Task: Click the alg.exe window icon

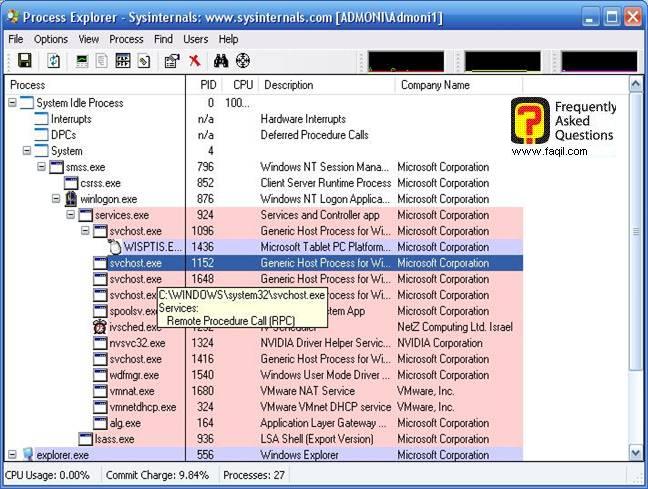Action: coord(100,423)
